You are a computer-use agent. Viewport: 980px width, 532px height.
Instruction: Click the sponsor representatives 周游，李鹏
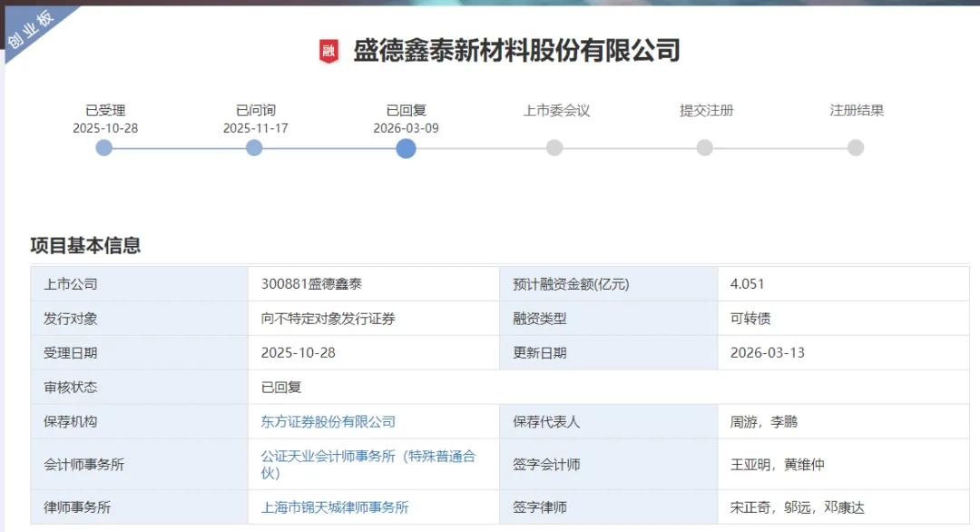point(764,422)
